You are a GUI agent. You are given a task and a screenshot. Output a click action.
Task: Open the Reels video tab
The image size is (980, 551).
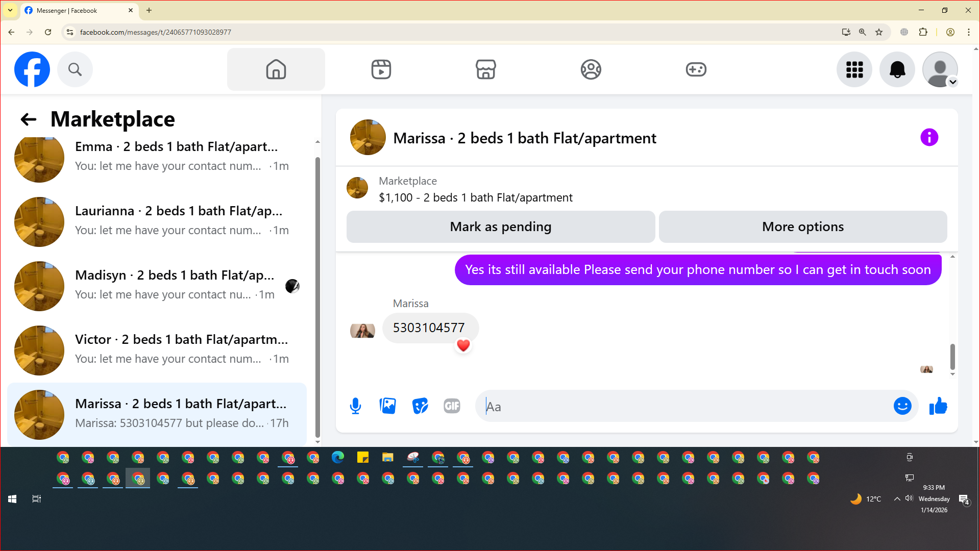pos(381,69)
